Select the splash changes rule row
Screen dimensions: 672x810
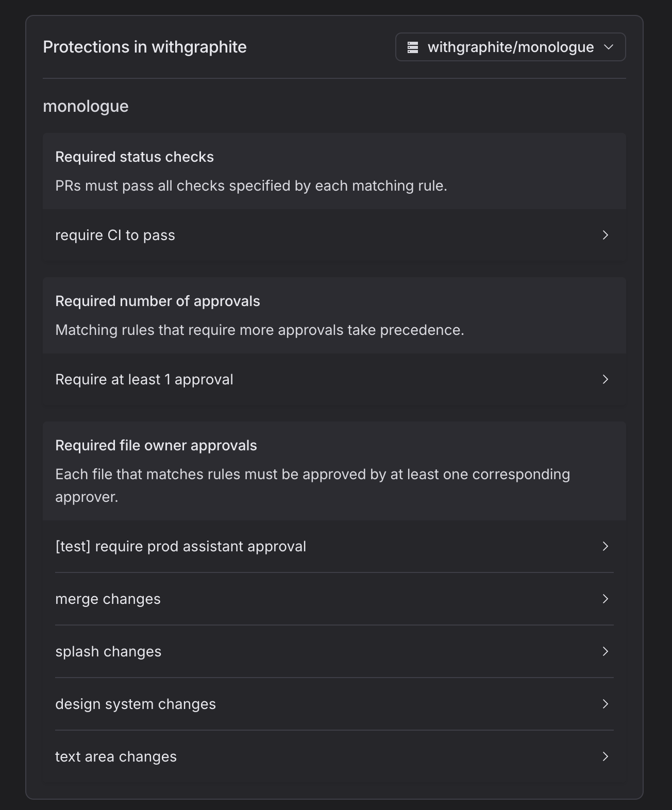[335, 651]
